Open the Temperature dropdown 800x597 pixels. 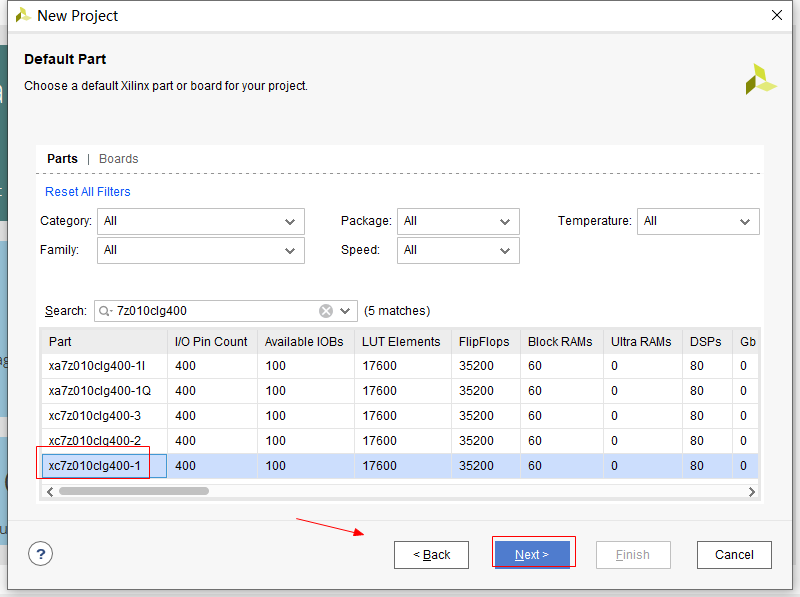coord(698,221)
